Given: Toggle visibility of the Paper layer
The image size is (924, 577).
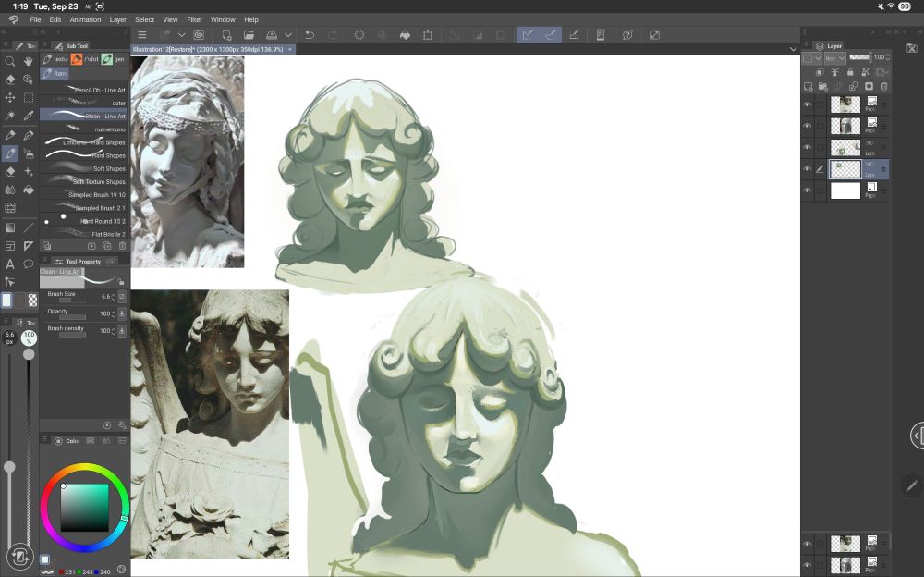Looking at the screenshot, I should 807,190.
